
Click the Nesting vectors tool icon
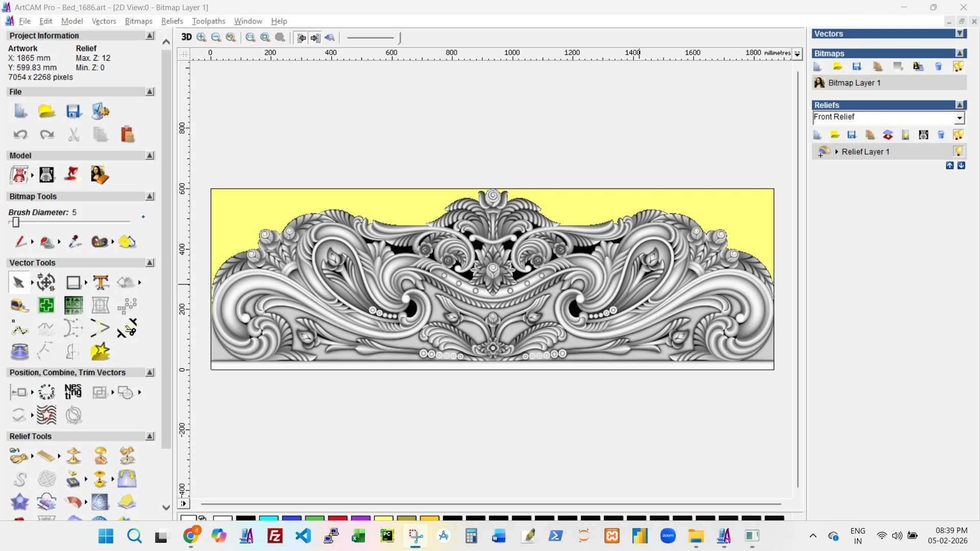point(73,392)
